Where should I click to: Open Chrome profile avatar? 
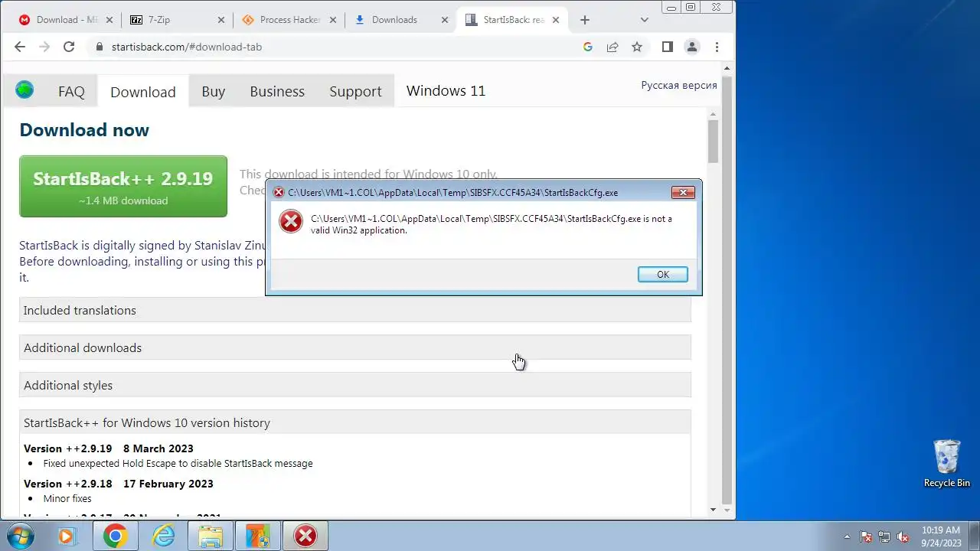(692, 47)
